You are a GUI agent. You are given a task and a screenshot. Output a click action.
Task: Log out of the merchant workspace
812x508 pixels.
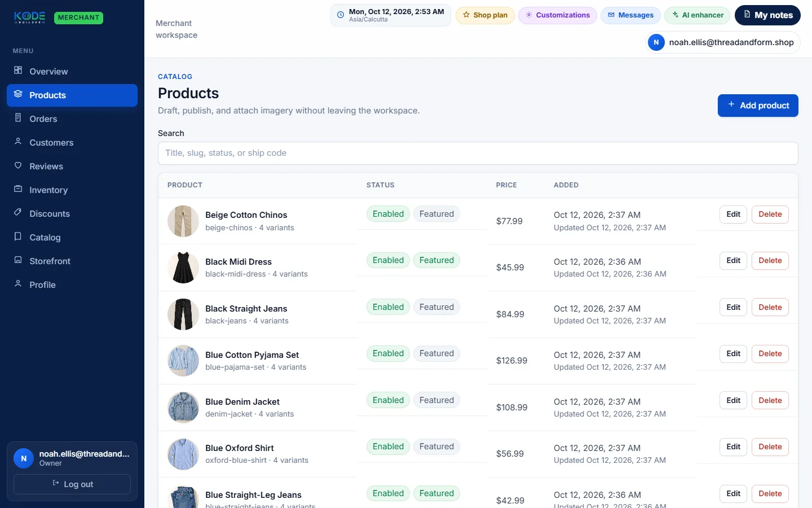pyautogui.click(x=72, y=484)
